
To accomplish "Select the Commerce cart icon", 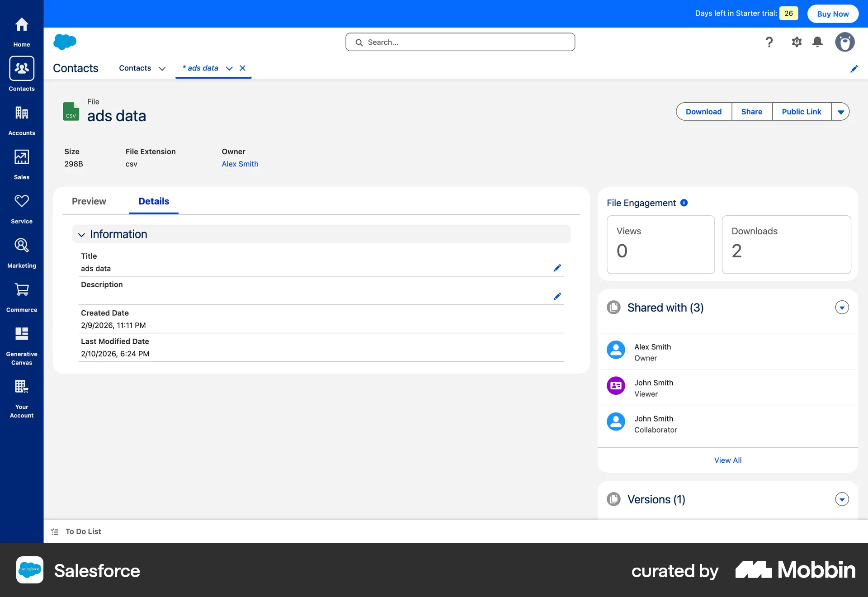I will pyautogui.click(x=21, y=289).
